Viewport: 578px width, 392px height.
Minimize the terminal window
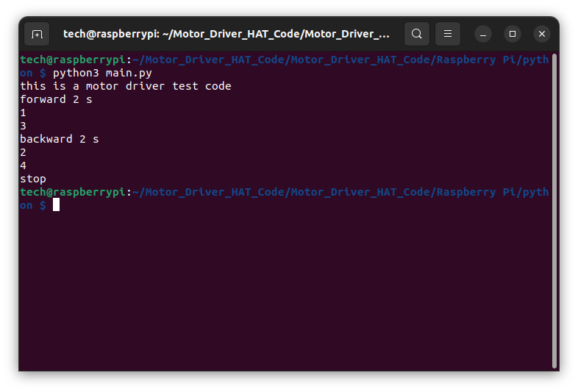click(x=483, y=35)
